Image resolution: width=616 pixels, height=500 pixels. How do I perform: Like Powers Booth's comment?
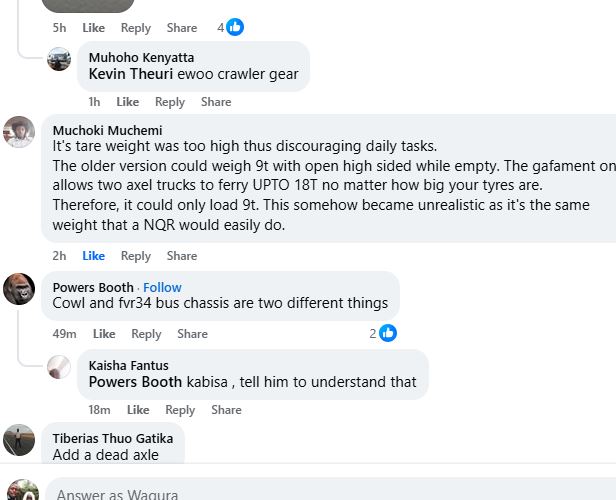pyautogui.click(x=104, y=334)
